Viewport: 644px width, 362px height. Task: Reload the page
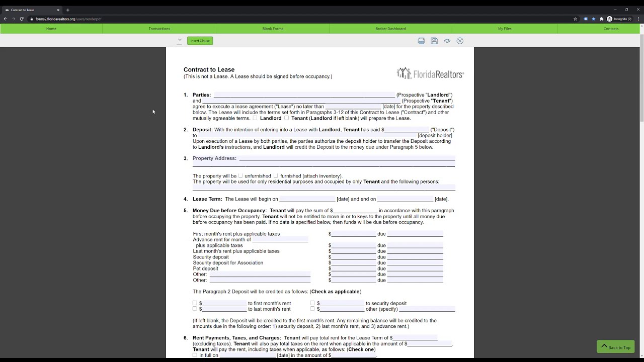22,19
